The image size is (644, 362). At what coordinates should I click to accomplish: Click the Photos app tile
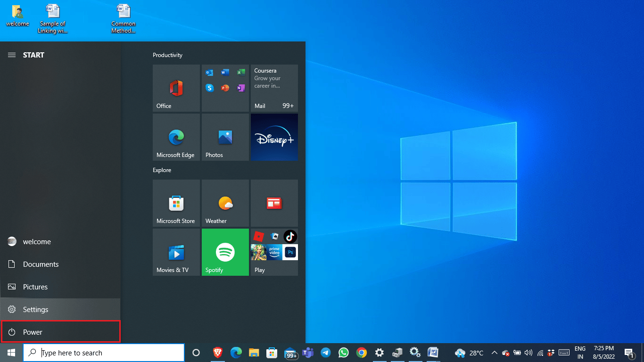click(225, 137)
